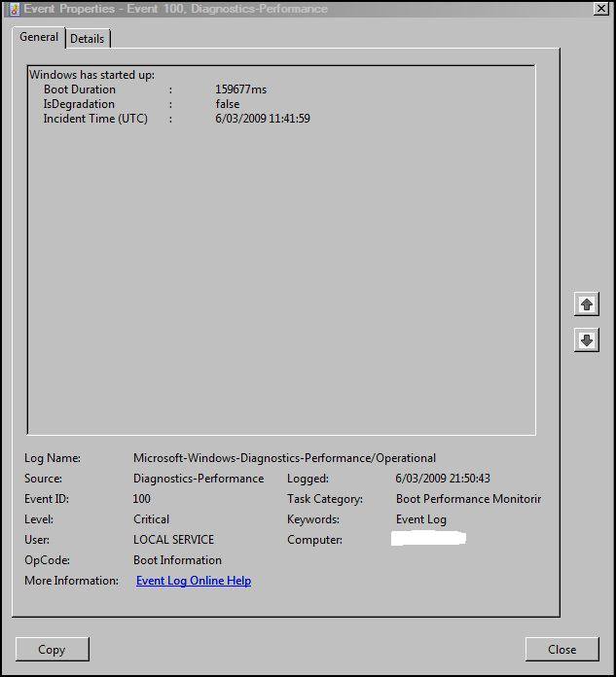
Task: Click the Level value Critical
Action: click(x=151, y=519)
